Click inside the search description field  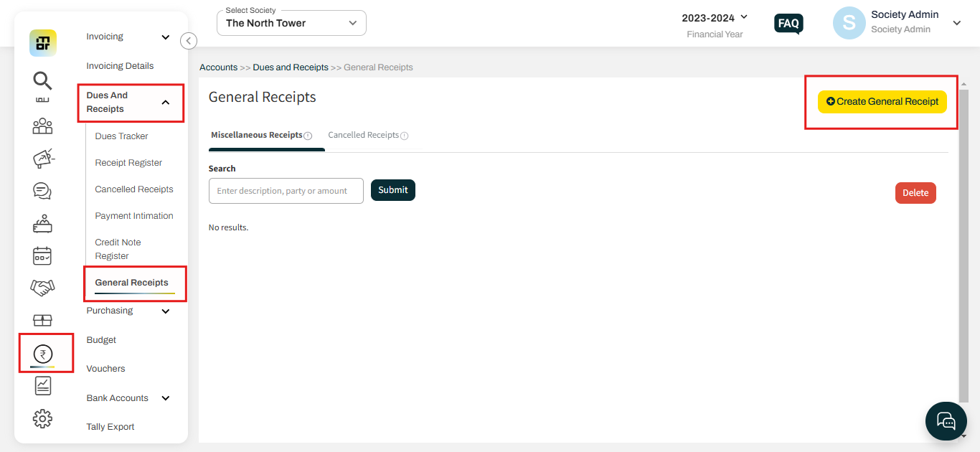pos(286,190)
